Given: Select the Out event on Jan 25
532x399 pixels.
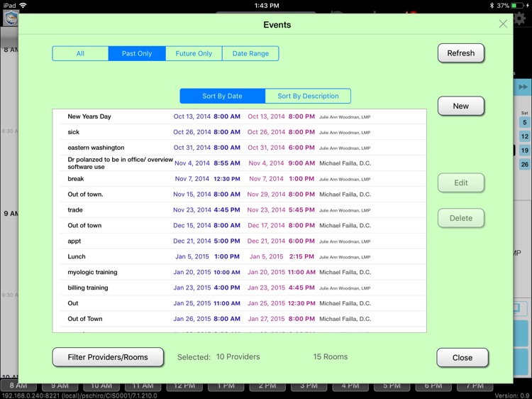Looking at the screenshot, I should (x=239, y=303).
